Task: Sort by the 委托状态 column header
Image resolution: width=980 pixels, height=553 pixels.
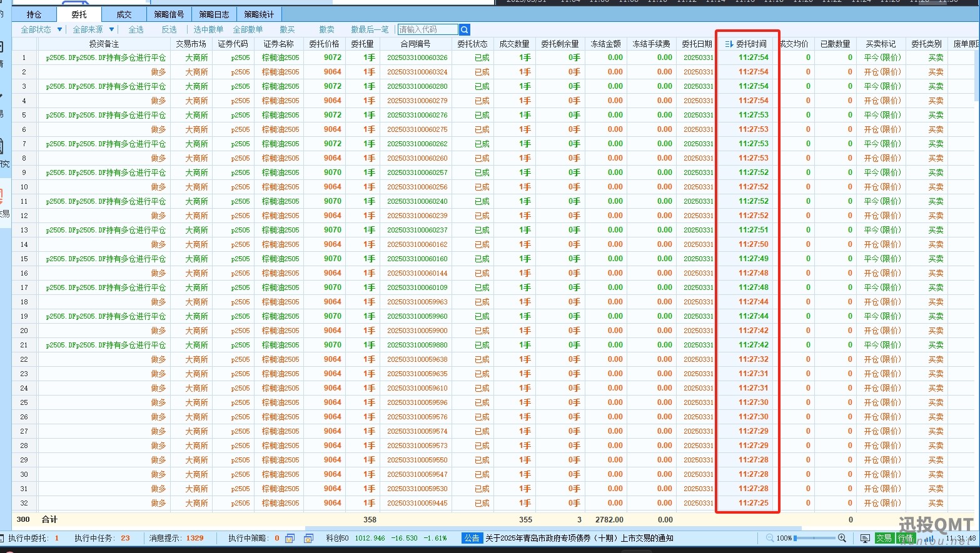Action: (472, 44)
